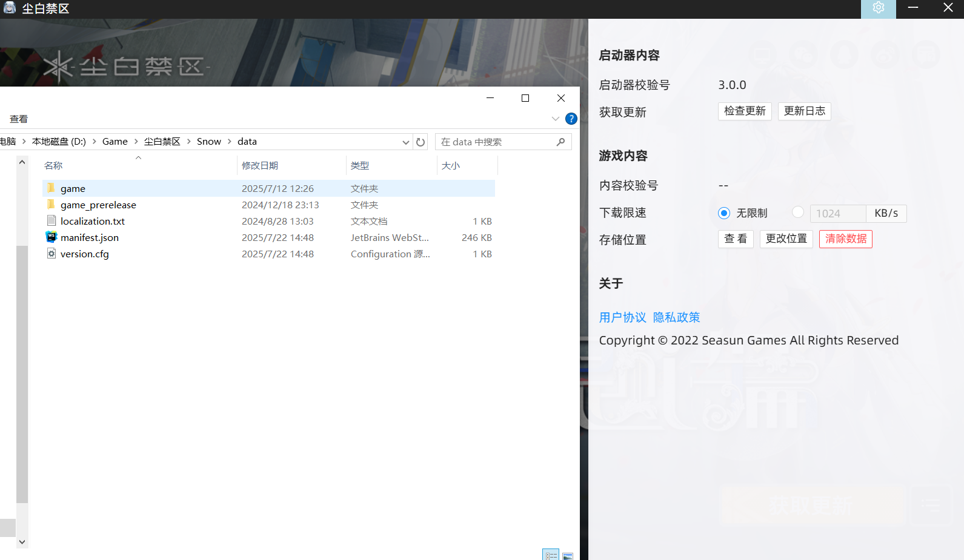Open Explorer help question mark
The width and height of the screenshot is (964, 560).
[571, 119]
